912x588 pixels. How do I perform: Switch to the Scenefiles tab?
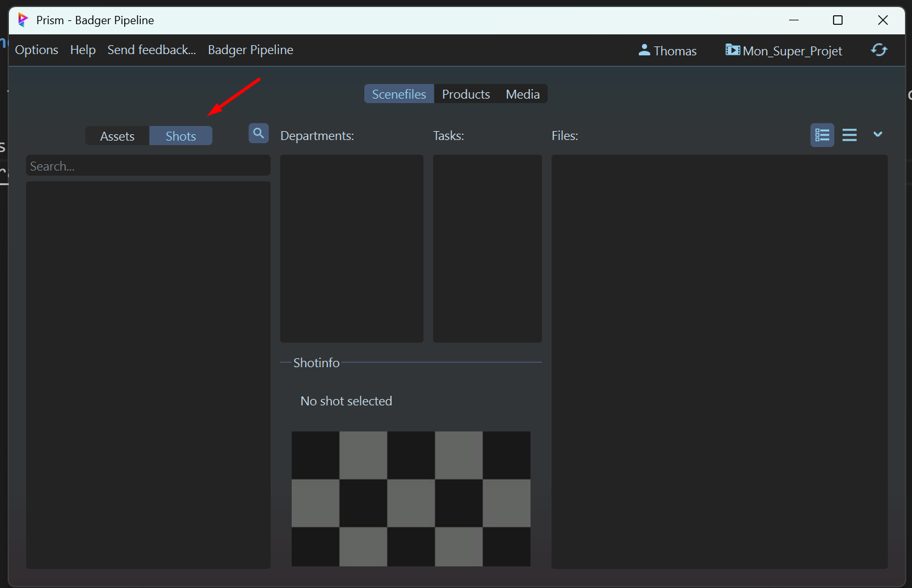pyautogui.click(x=399, y=94)
